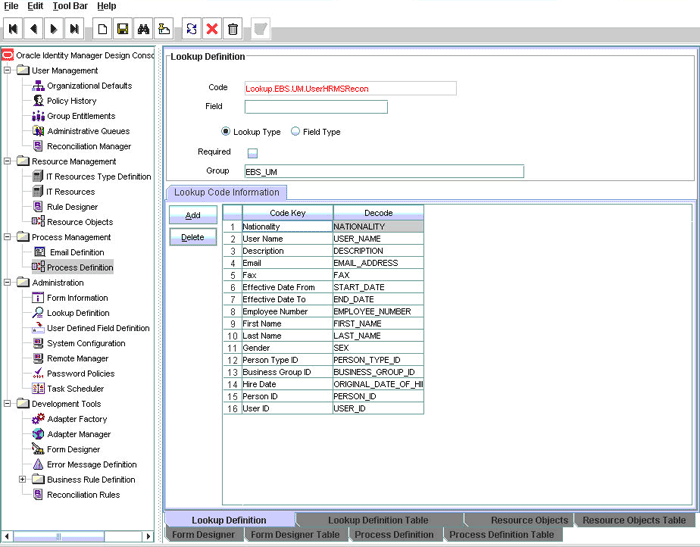Switch to Process Definition Table tab
Viewport: 700px width, 547px height.
pos(501,534)
